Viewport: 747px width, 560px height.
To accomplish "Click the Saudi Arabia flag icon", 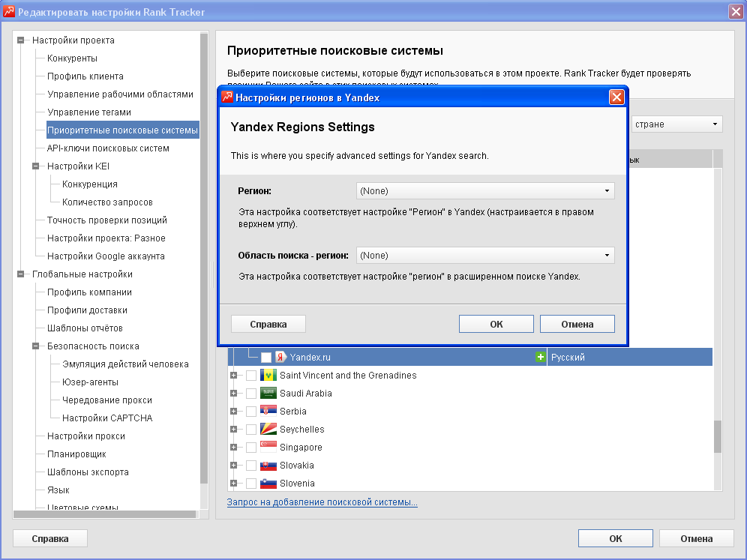I will tap(268, 394).
